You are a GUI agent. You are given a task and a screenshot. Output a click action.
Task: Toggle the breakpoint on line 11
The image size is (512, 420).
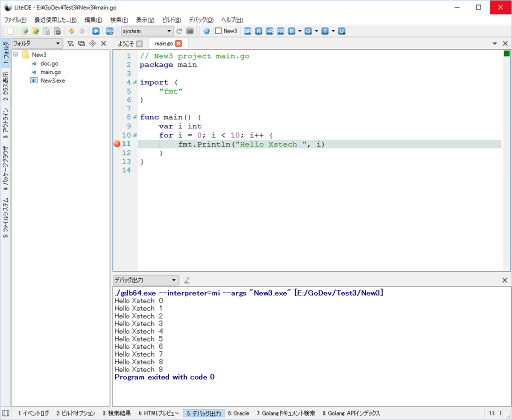117,144
